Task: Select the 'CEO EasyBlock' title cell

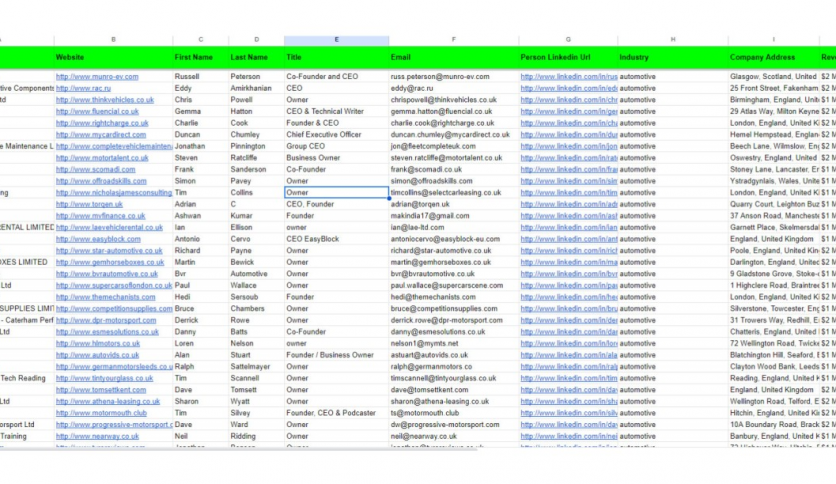Action: tap(336, 239)
